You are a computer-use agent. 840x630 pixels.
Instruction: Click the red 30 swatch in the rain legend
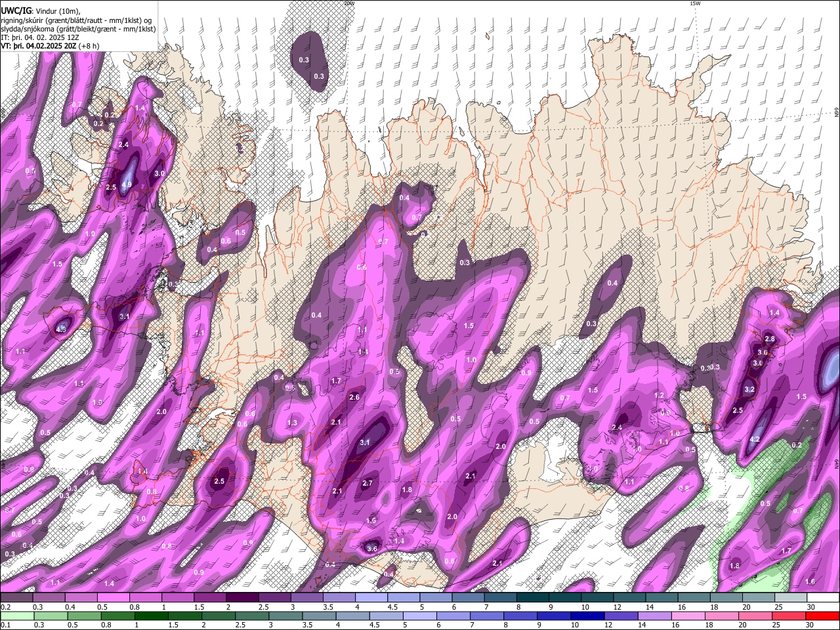822,616
